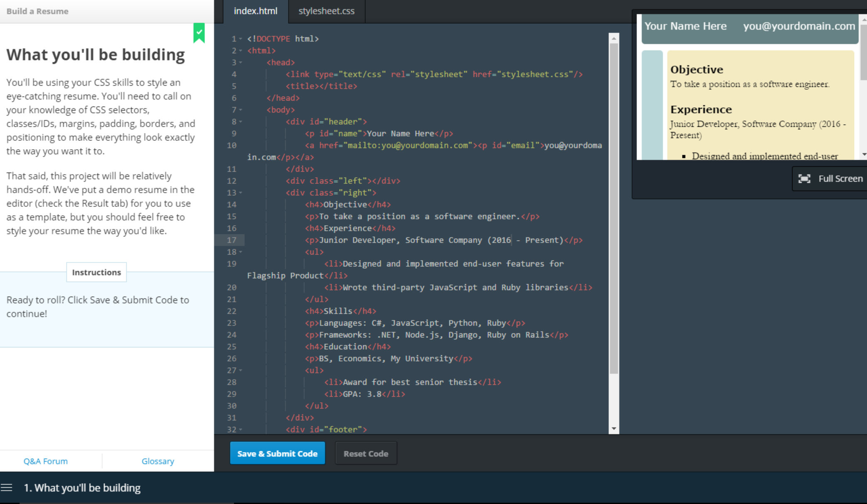Switch to the stylesheet.css tab

click(326, 11)
